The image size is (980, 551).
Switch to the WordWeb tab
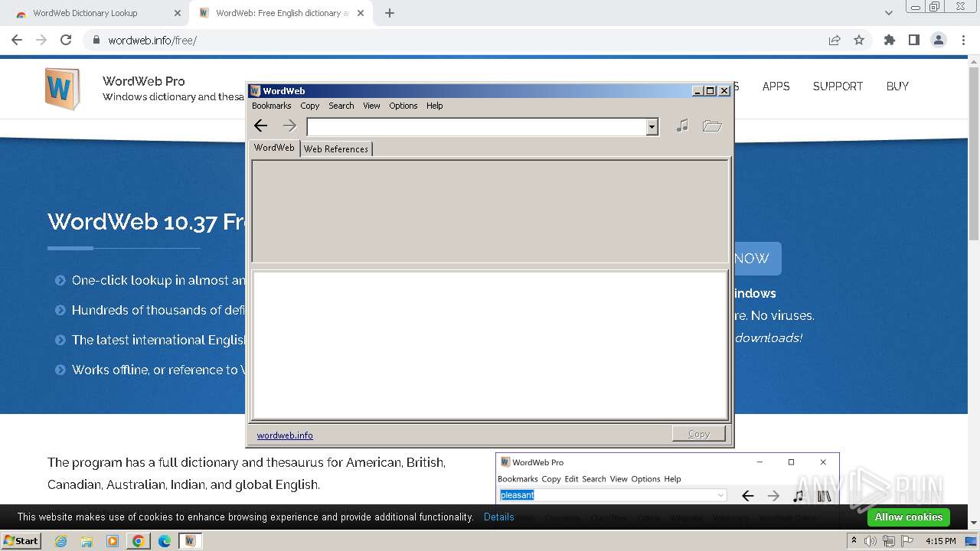(274, 148)
